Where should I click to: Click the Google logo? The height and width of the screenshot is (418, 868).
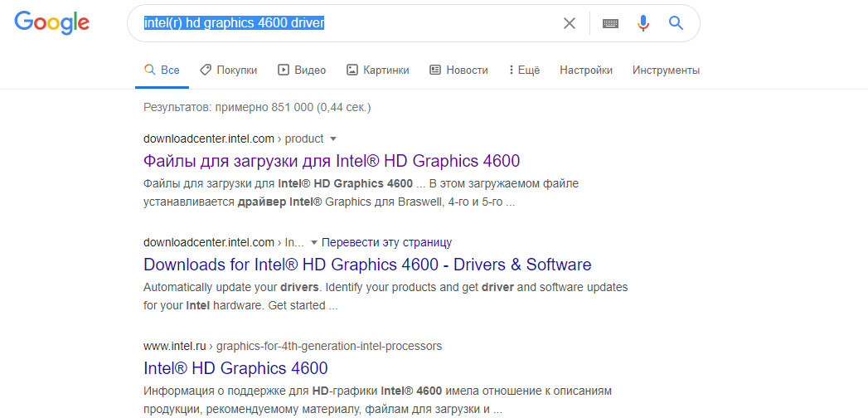tap(52, 23)
